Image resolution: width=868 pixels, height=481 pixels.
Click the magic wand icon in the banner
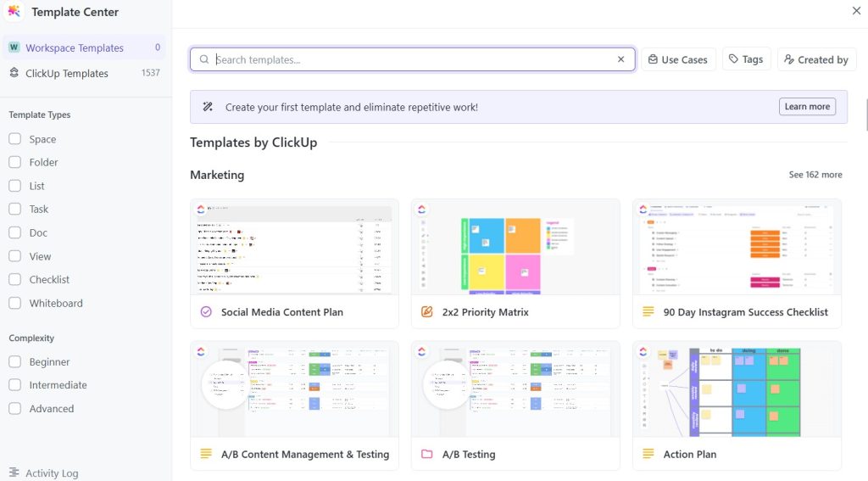pos(208,107)
